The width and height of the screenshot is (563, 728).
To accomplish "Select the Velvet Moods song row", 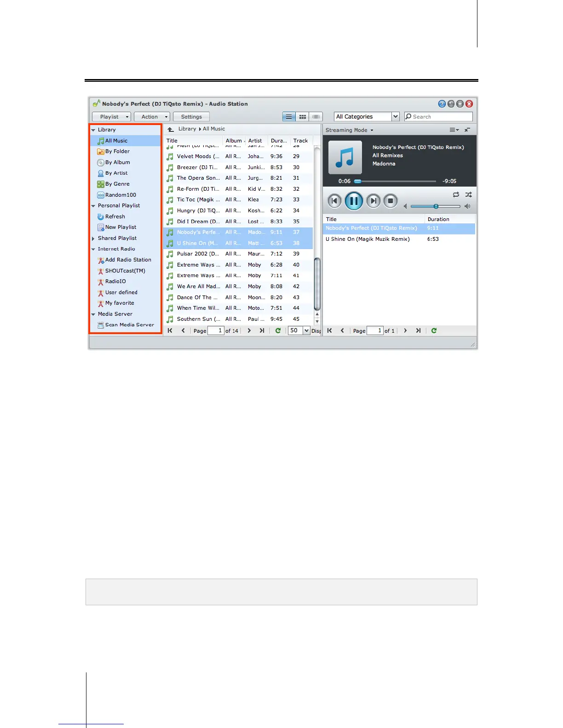I will 238,156.
